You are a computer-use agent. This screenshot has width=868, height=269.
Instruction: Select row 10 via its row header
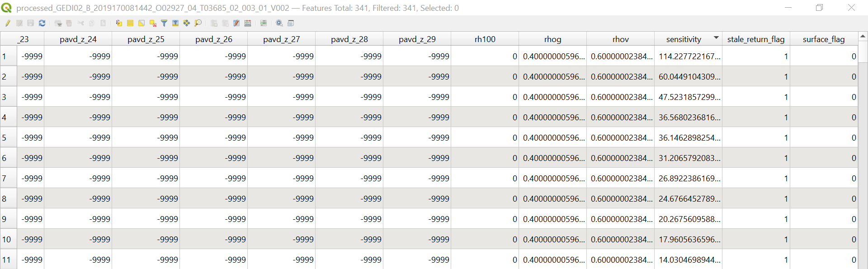9,239
